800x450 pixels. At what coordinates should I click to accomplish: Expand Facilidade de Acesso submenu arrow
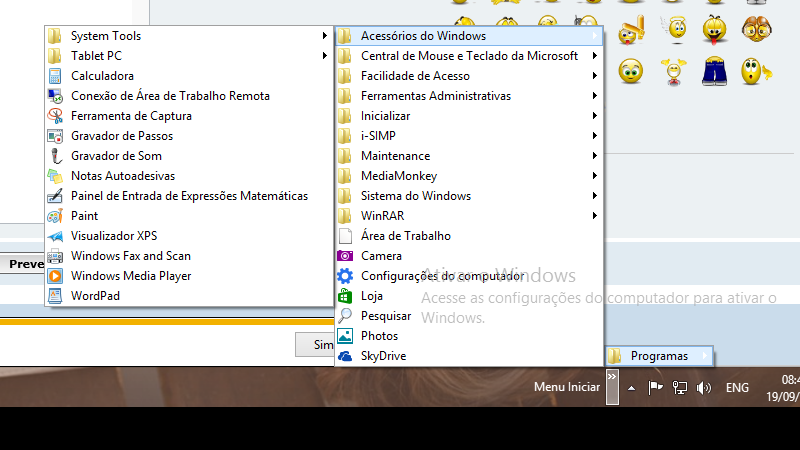coord(595,76)
